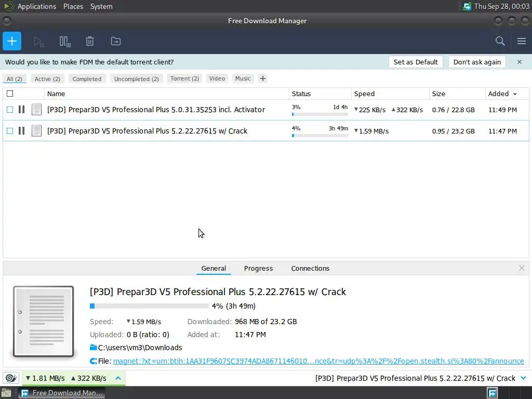Click Free Download Manager taskbar button
This screenshot has width=532, height=399.
point(62,393)
